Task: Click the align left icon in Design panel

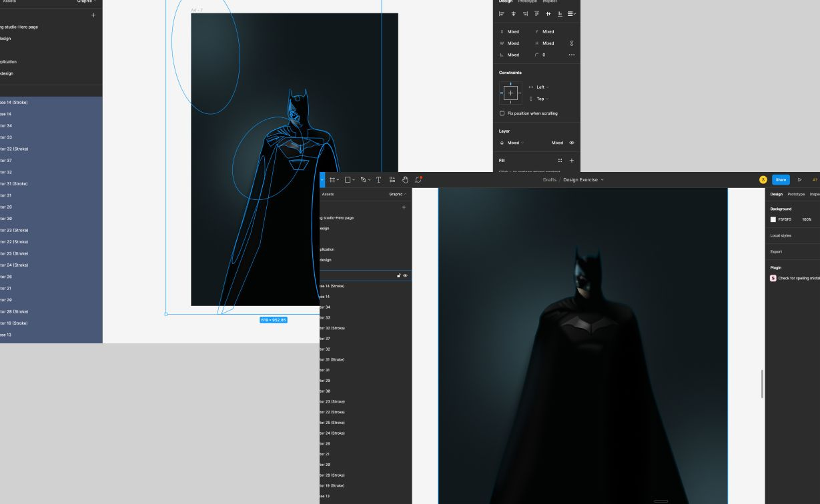Action: pyautogui.click(x=500, y=14)
